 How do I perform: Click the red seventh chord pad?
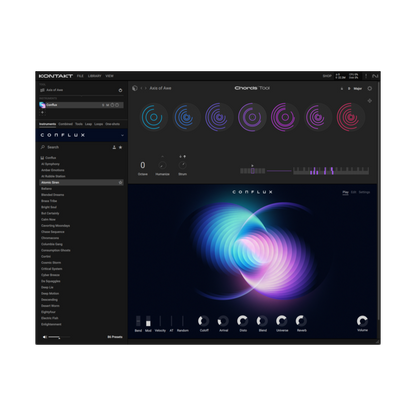(x=350, y=117)
